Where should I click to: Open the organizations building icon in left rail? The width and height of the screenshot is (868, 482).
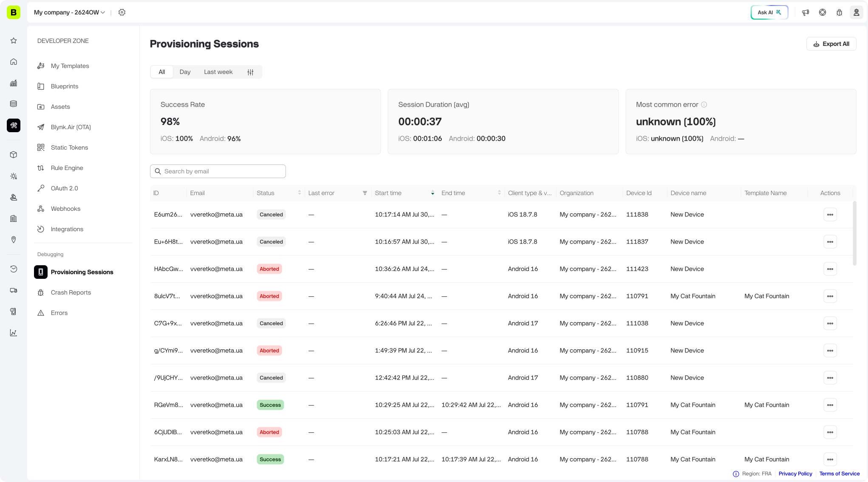click(14, 218)
